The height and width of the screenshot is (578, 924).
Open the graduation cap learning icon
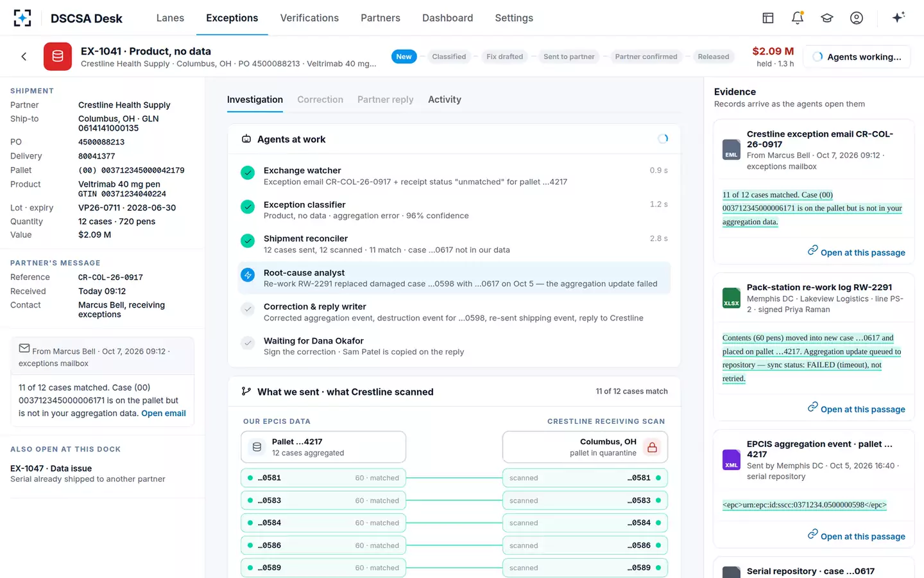pos(827,18)
